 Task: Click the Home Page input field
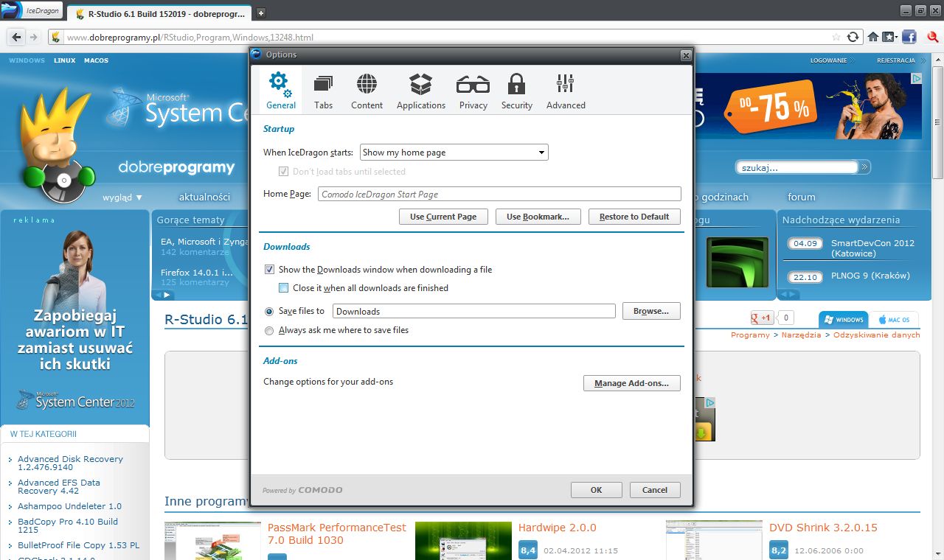pos(499,195)
